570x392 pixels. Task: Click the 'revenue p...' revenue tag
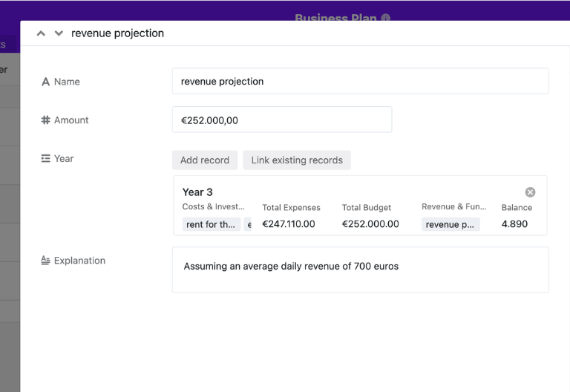pyautogui.click(x=451, y=224)
